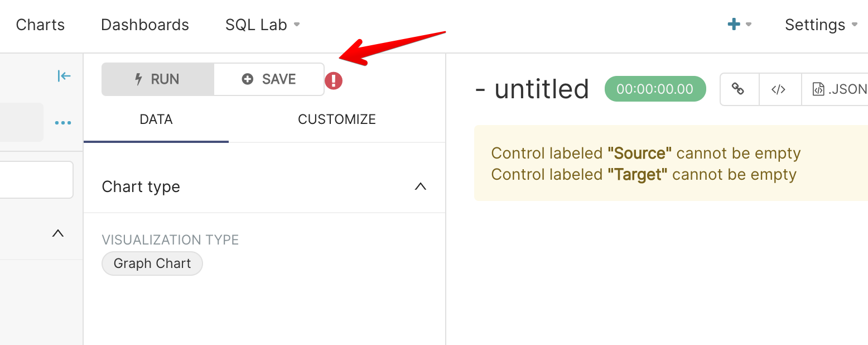Viewport: 868px width, 345px height.
Task: Switch to the CUSTOMIZE tab
Action: 336,119
